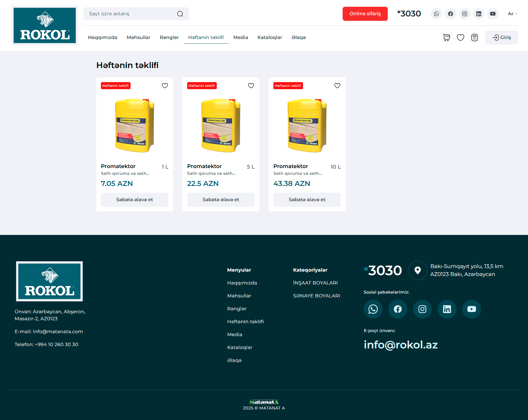Image resolution: width=528 pixels, height=420 pixels.
Task: Favorite the Promatektor 1 L product
Action: 165,86
